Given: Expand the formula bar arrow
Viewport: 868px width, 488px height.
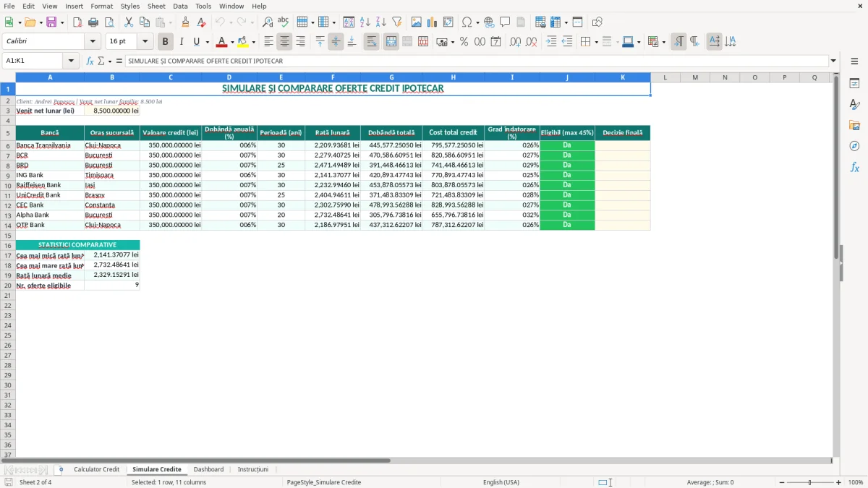Looking at the screenshot, I should click(x=833, y=61).
